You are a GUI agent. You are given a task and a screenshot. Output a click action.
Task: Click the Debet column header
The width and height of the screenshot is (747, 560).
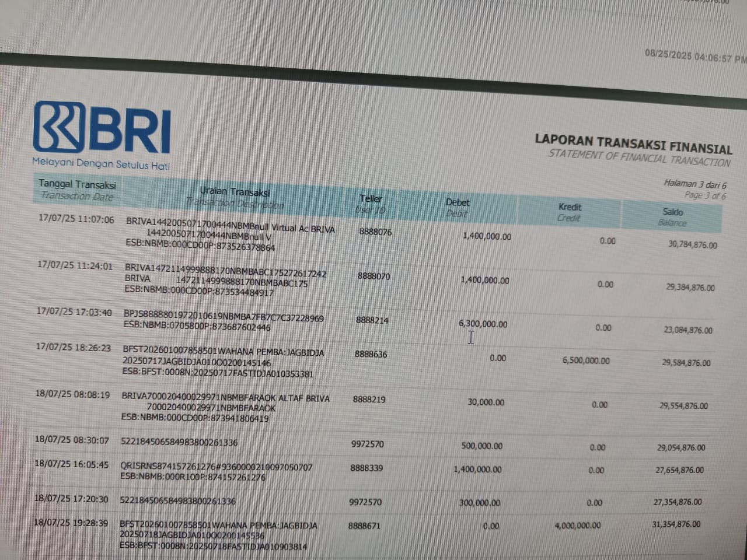pyautogui.click(x=457, y=207)
